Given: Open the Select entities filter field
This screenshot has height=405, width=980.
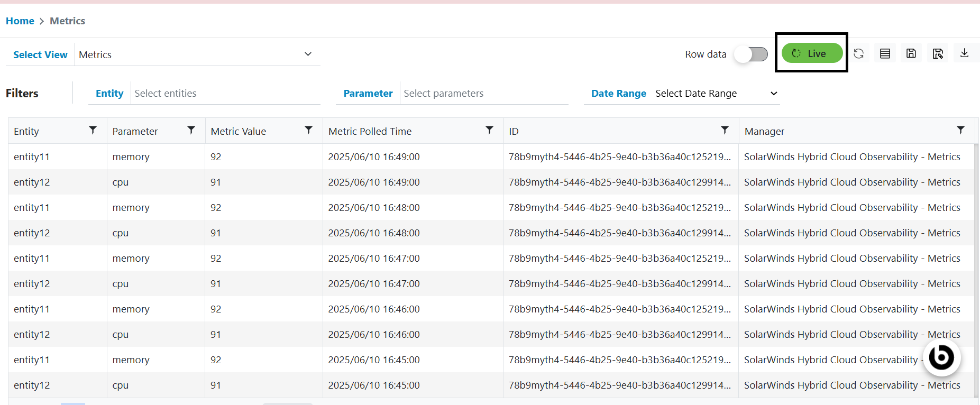Looking at the screenshot, I should point(226,94).
